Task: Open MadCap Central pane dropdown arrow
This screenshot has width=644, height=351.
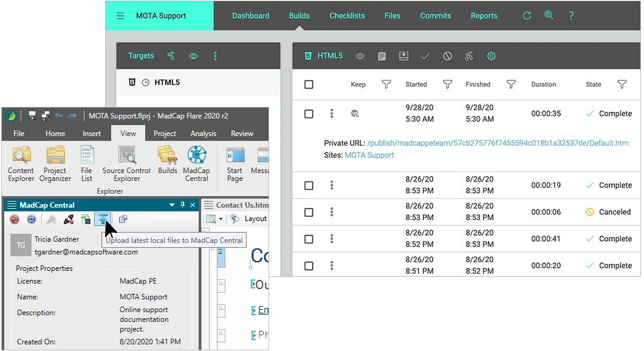Action: (x=172, y=205)
